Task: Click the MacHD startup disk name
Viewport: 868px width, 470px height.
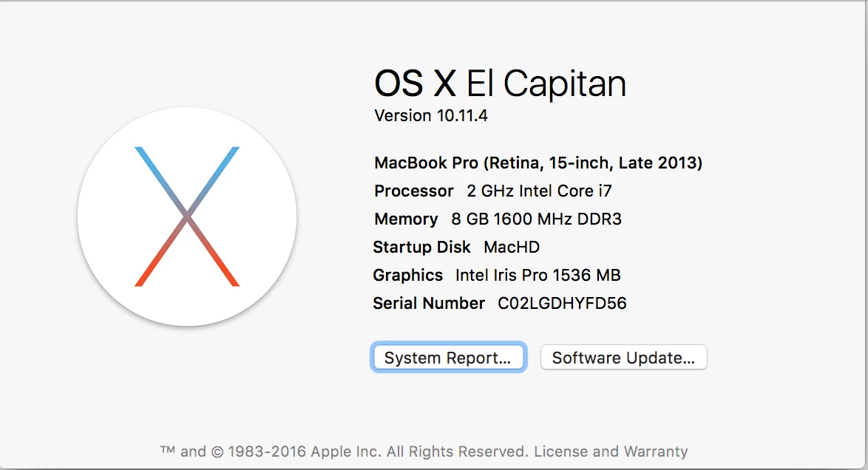Action: tap(512, 247)
